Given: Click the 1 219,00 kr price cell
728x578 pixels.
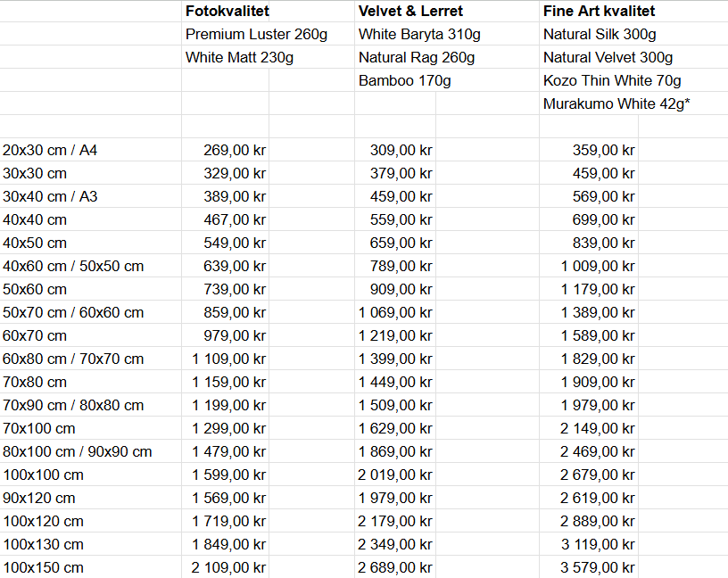Looking at the screenshot, I should click(x=395, y=336).
